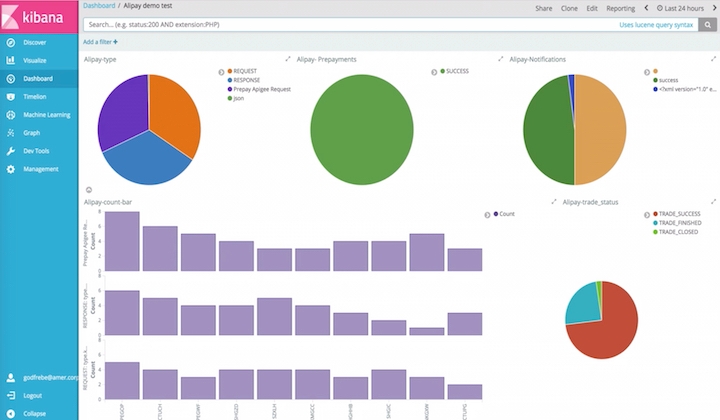Go to Discover in sidebar
The width and height of the screenshot is (720, 420).
34,42
